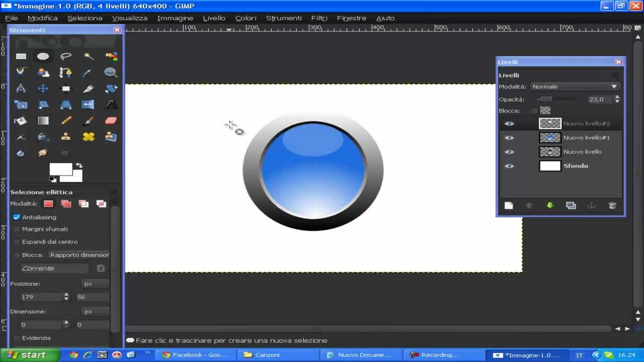The height and width of the screenshot is (362, 644).
Task: Select the Zoom magnifier tool
Action: tap(111, 72)
